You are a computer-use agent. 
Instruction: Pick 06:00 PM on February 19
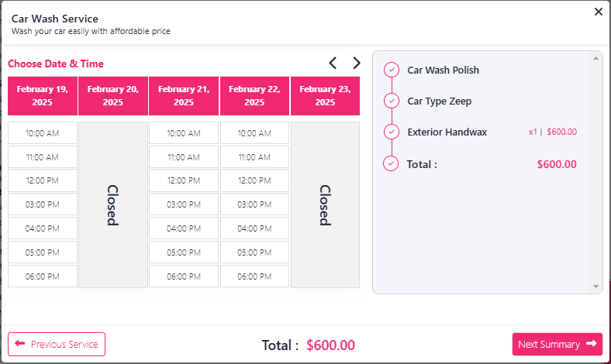[x=43, y=276]
